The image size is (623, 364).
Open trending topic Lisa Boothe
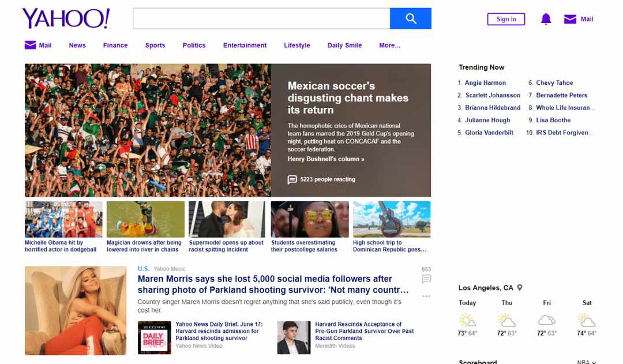553,120
